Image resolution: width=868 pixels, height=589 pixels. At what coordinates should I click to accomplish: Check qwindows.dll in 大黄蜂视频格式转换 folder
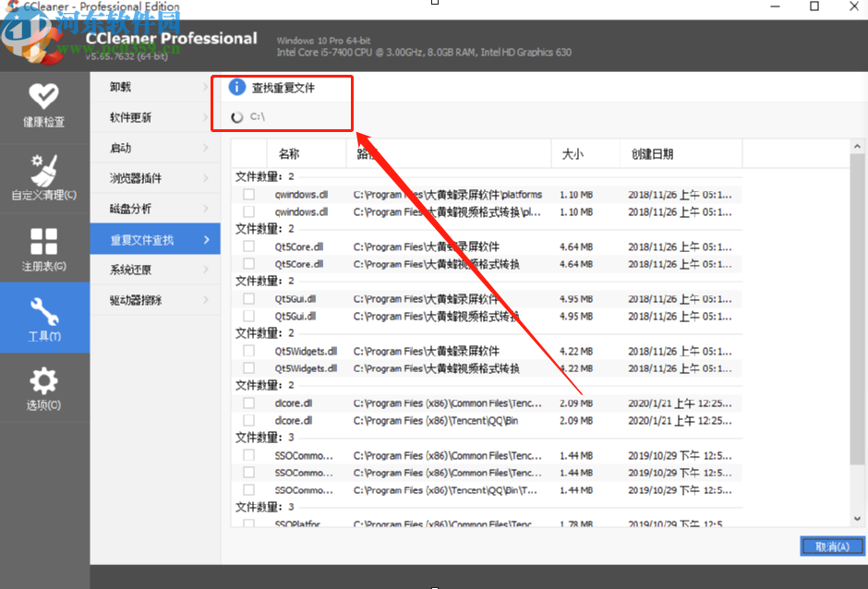click(x=249, y=211)
